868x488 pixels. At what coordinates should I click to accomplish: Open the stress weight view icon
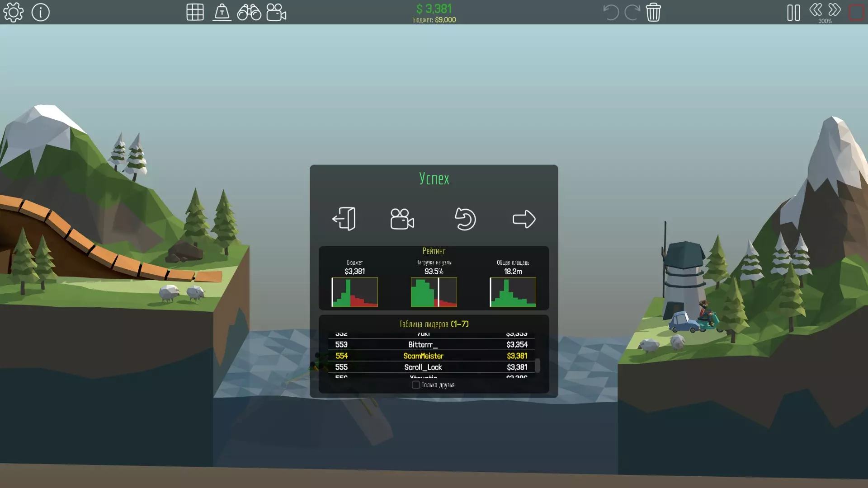coord(222,12)
